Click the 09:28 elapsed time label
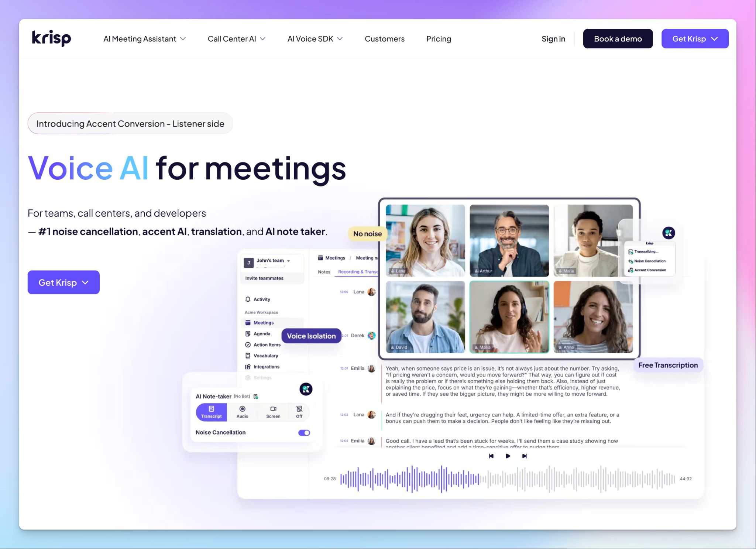Viewport: 756px width, 549px height. (330, 479)
